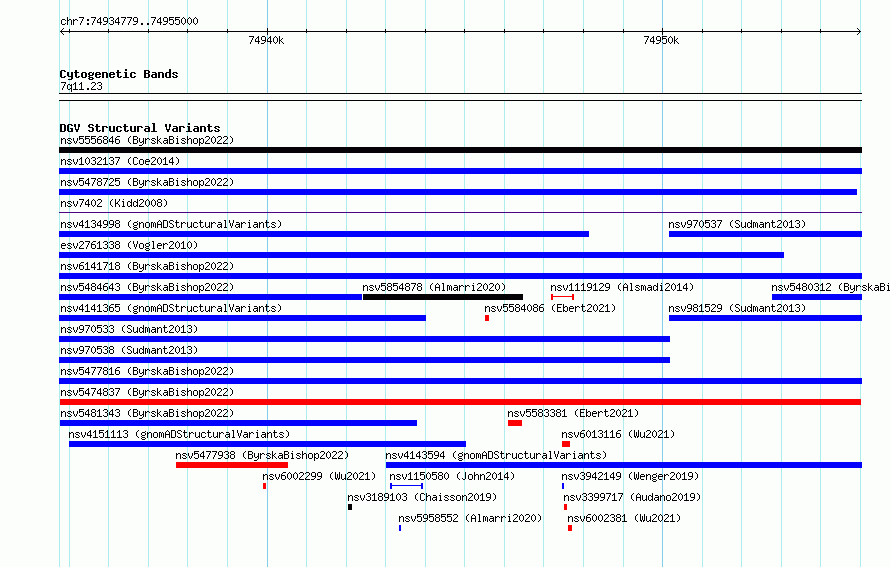Select the nsv3942149 (Wenger2019) label
This screenshot has width=890, height=567.
tap(630, 476)
